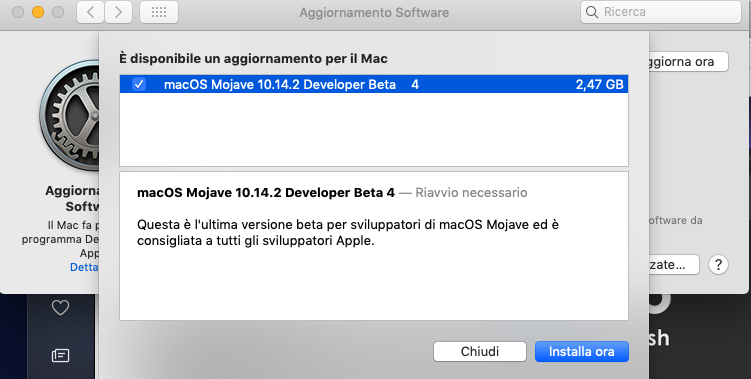The width and height of the screenshot is (751, 379).
Task: Click the news icon in background sidebar
Action: click(60, 355)
